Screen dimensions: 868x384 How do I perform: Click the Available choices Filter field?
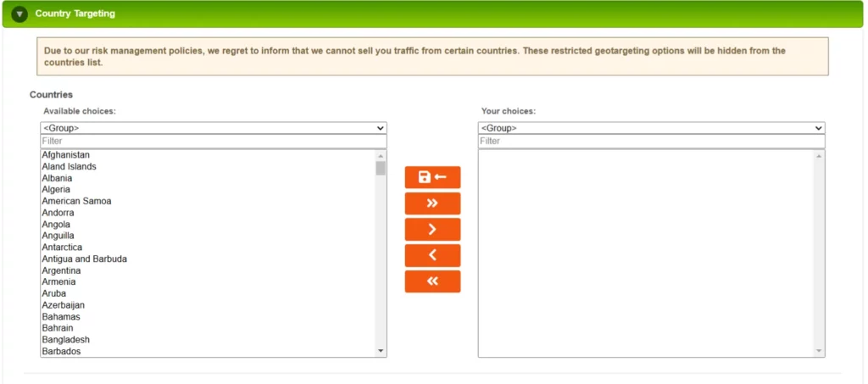point(214,142)
